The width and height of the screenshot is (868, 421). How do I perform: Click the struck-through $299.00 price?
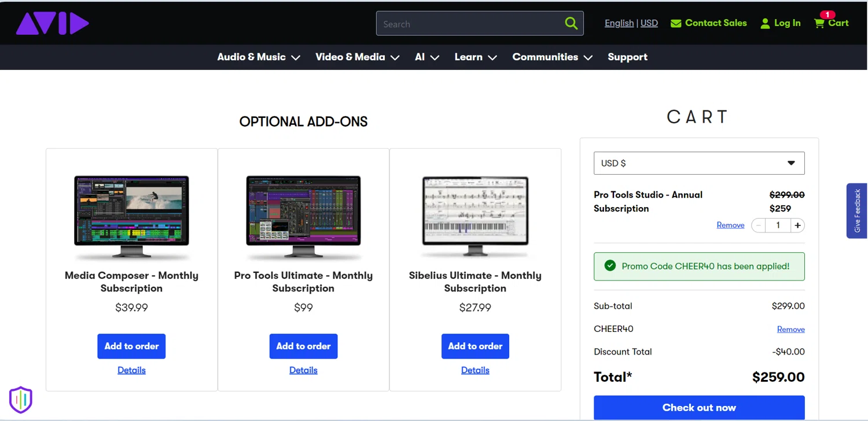(x=787, y=195)
